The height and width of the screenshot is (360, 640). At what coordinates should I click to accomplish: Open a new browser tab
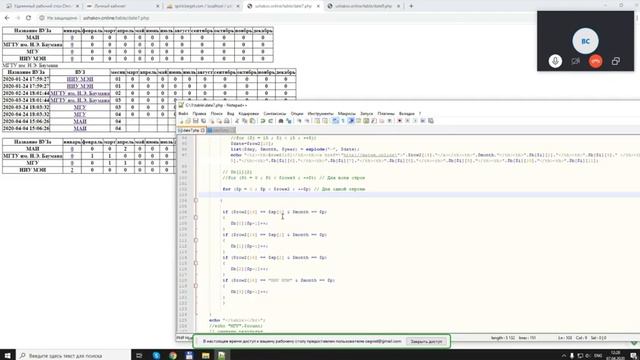[x=411, y=6]
